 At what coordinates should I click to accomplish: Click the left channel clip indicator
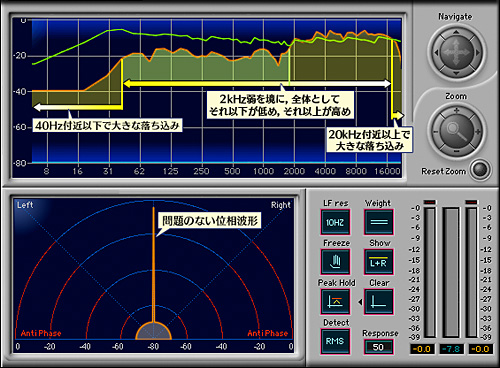point(430,202)
